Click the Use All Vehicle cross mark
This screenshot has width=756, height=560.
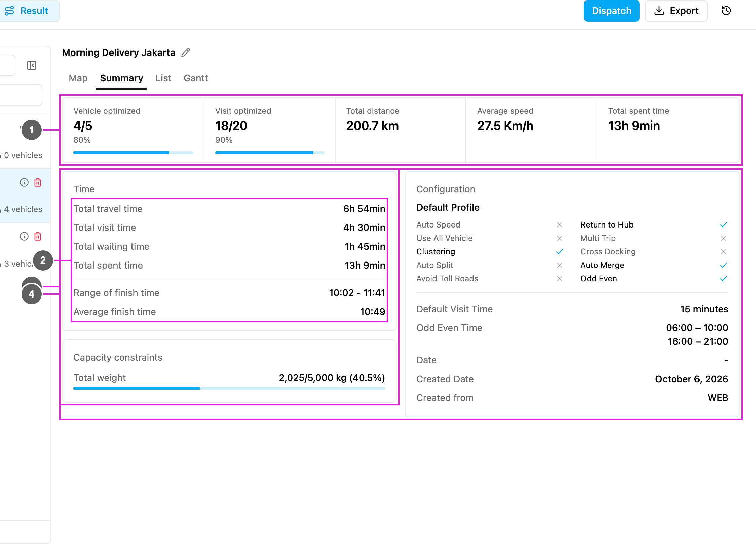560,238
